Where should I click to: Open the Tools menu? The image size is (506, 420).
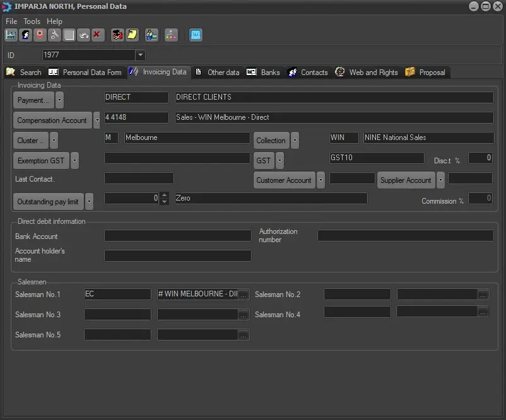32,21
